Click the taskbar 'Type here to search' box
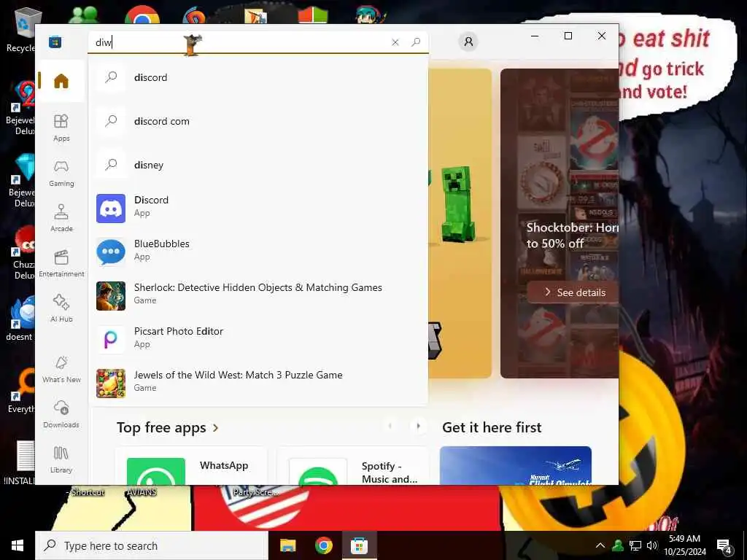Viewport: 747px width, 560px height. pos(152,545)
